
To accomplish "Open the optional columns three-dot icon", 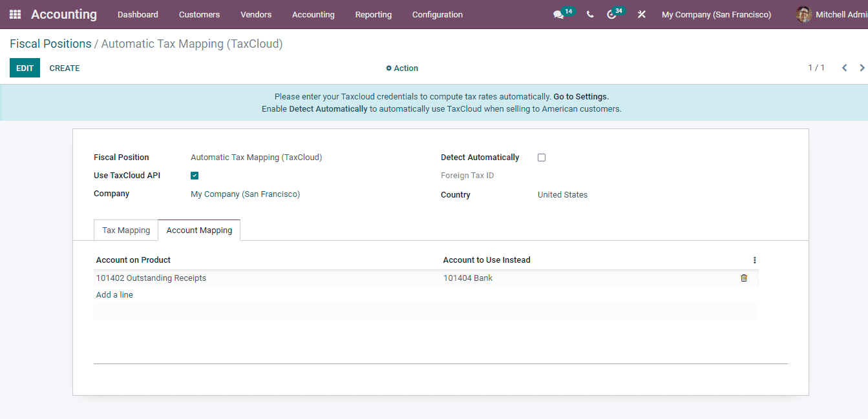I will [754, 260].
